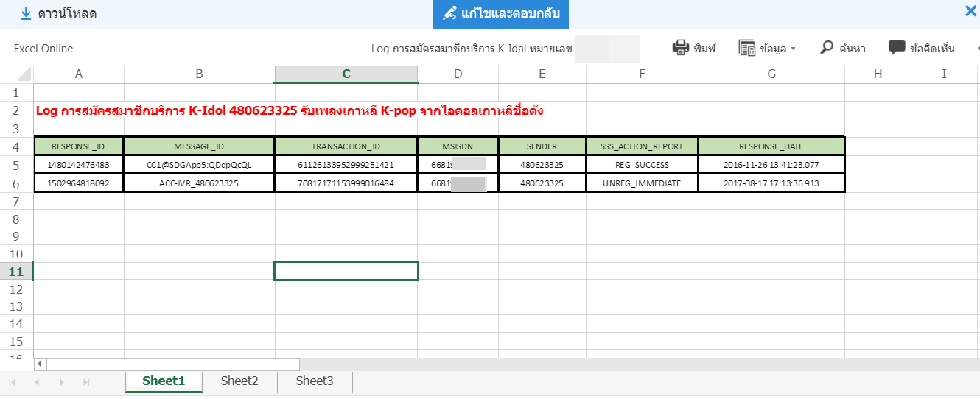Click the previous-sheet navigation arrow
Screen dimensions: 980x399
38,382
